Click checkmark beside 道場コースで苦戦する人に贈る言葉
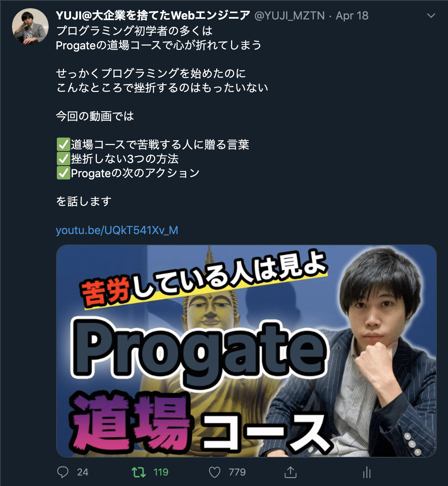Screen dimensions: 448x486 pyautogui.click(x=63, y=144)
